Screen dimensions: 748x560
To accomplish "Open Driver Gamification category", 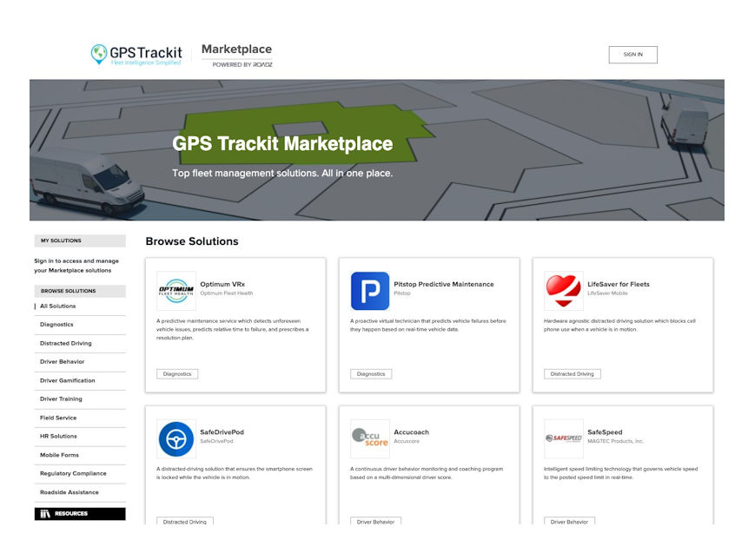I will coord(67,380).
